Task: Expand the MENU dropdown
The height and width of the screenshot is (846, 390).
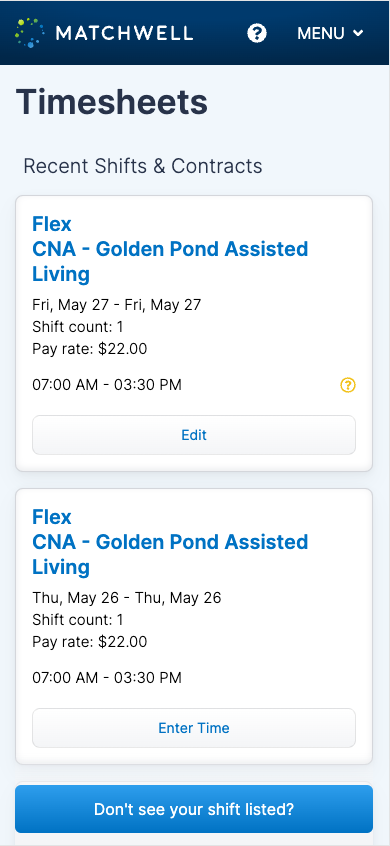Action: click(x=330, y=33)
